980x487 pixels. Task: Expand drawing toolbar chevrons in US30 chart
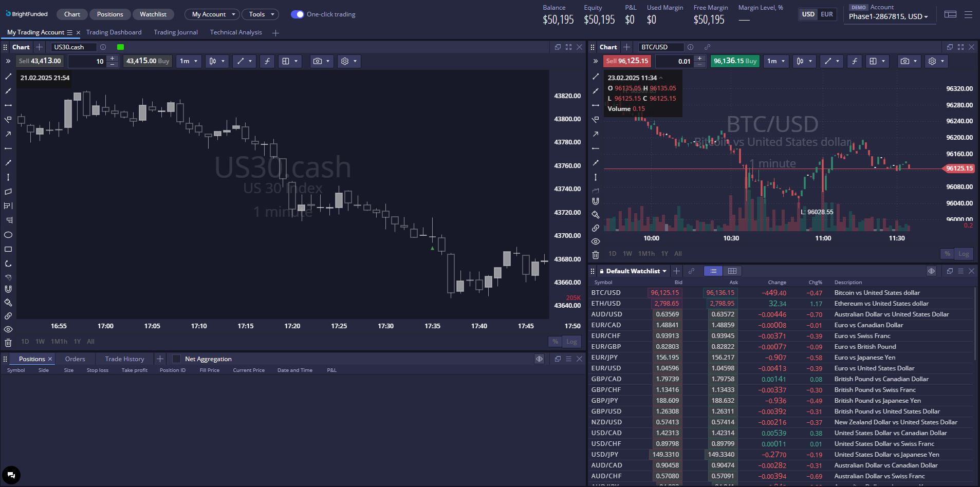click(x=8, y=61)
